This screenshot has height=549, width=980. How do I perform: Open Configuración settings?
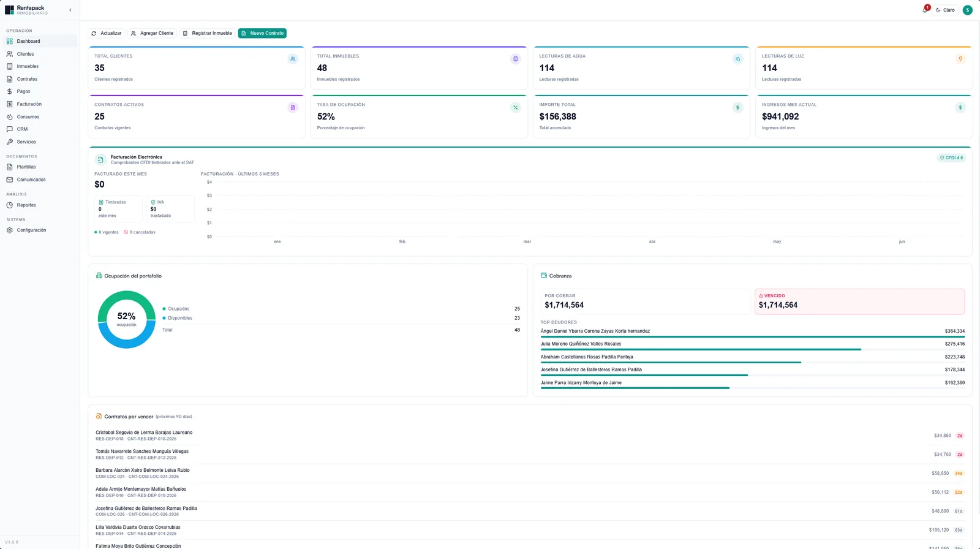pos(40,230)
